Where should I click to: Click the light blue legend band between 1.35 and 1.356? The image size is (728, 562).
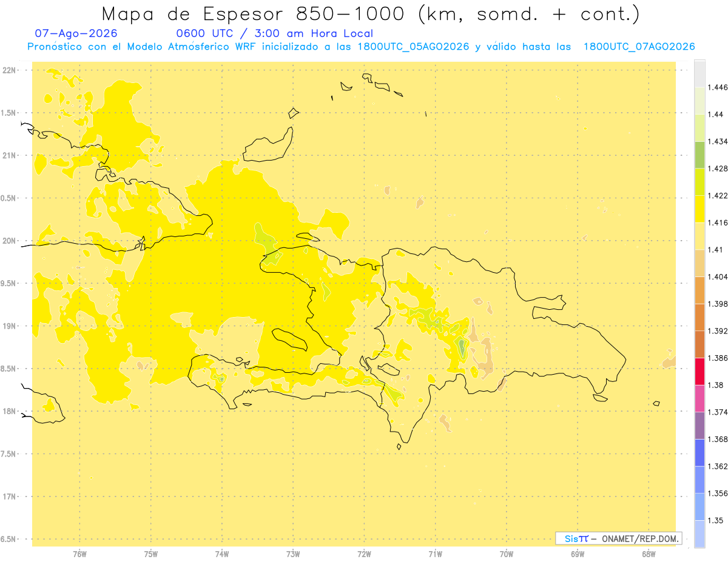click(699, 507)
